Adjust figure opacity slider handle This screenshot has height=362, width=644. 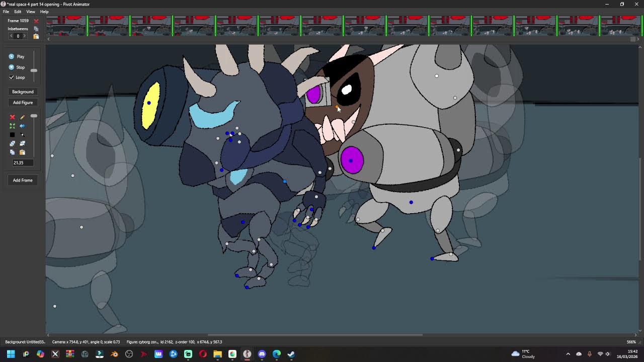coord(34,116)
